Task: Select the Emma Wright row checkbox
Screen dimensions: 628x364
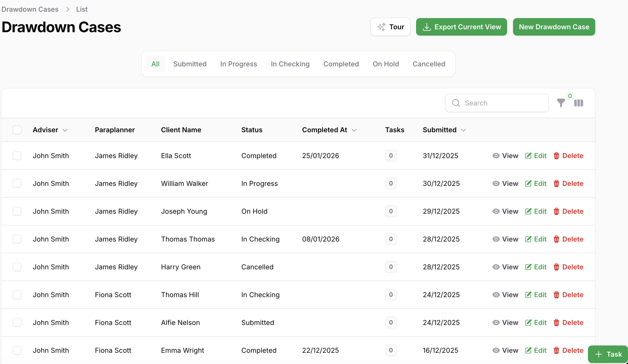Action: coord(17,350)
